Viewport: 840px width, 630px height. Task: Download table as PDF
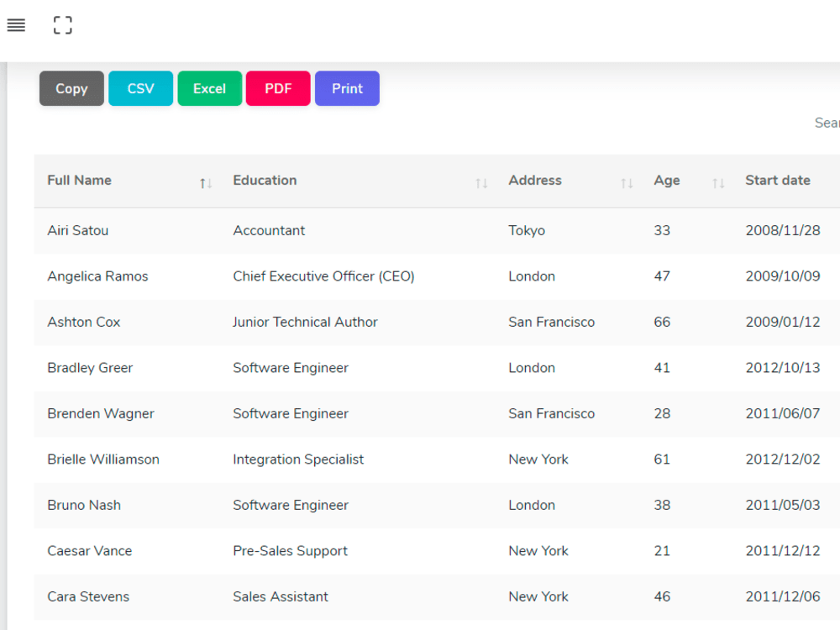pos(278,88)
